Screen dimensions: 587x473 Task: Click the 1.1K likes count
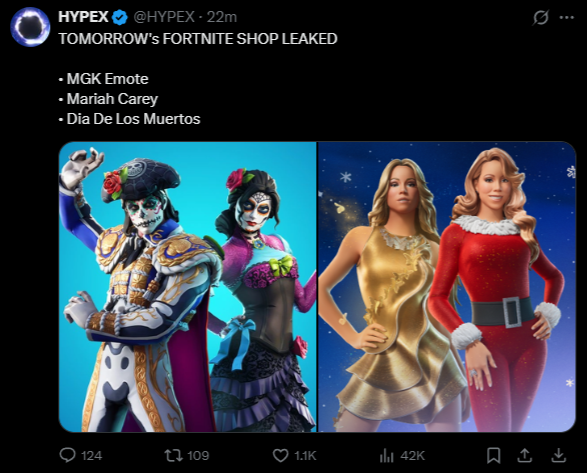pos(305,455)
